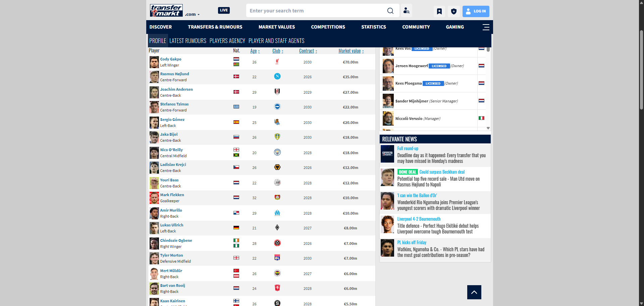
Task: Open Jeroen Hoogewerf agent profile
Action: point(412,66)
